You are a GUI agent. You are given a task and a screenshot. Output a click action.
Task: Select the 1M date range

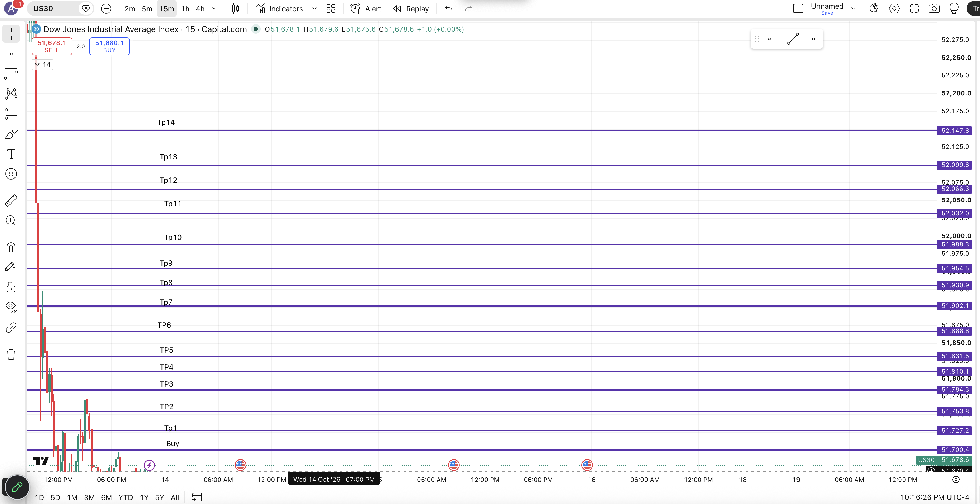coord(72,497)
